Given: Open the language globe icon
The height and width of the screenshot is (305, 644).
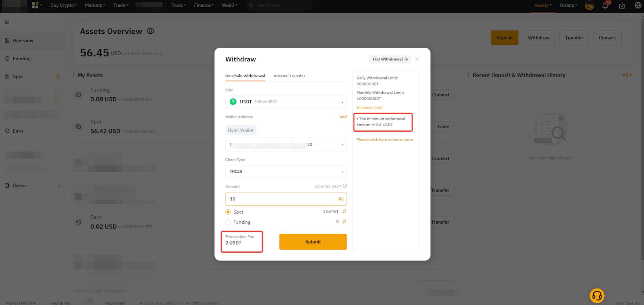Looking at the screenshot, I should pos(638,5).
